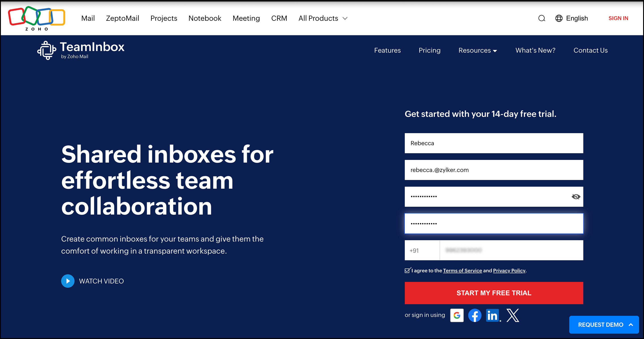This screenshot has width=644, height=339.
Task: Open the TeamInbox home via its logo
Action: 81,50
